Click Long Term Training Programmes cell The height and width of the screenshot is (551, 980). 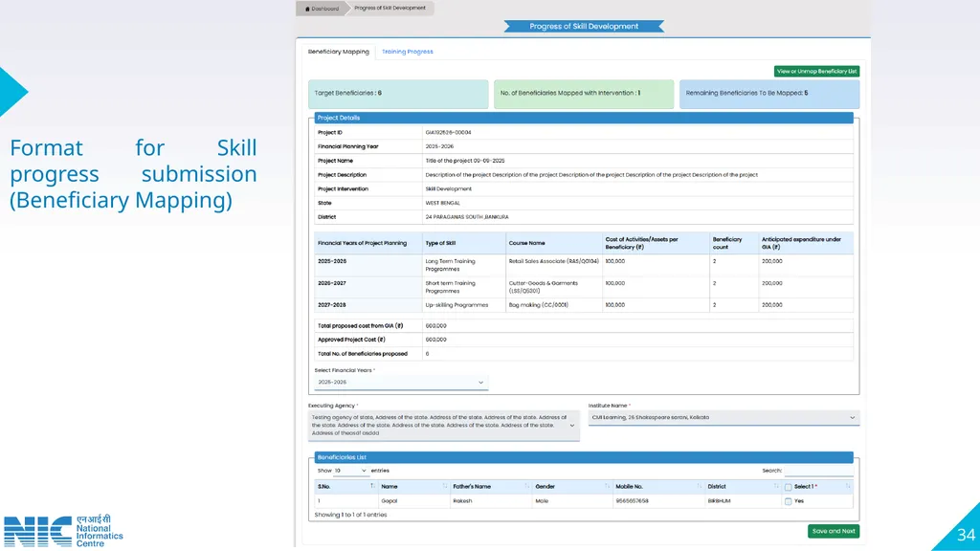[x=464, y=265]
